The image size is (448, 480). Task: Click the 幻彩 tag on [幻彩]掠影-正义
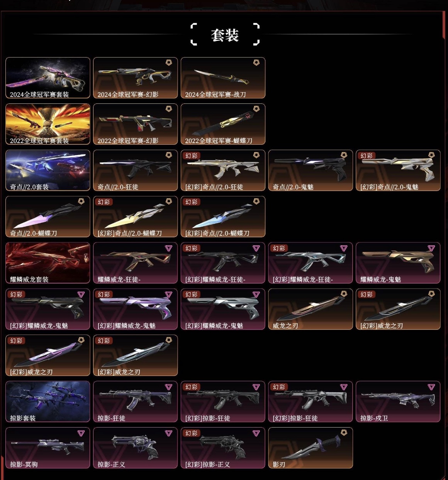click(x=192, y=433)
